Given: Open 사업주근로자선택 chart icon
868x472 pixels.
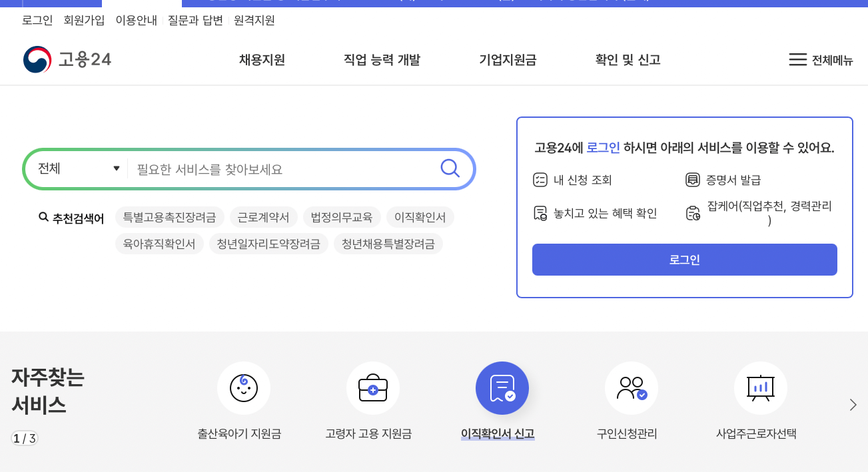Looking at the screenshot, I should [760, 388].
